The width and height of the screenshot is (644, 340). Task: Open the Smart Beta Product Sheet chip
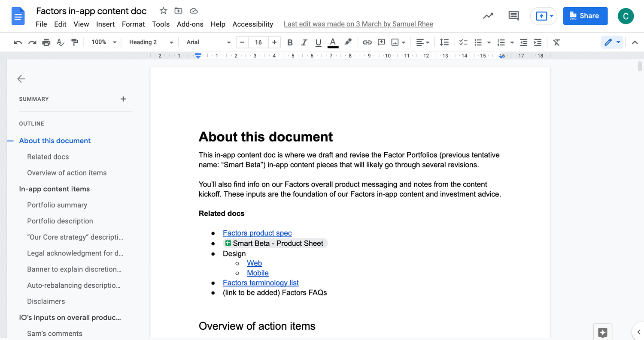[275, 243]
